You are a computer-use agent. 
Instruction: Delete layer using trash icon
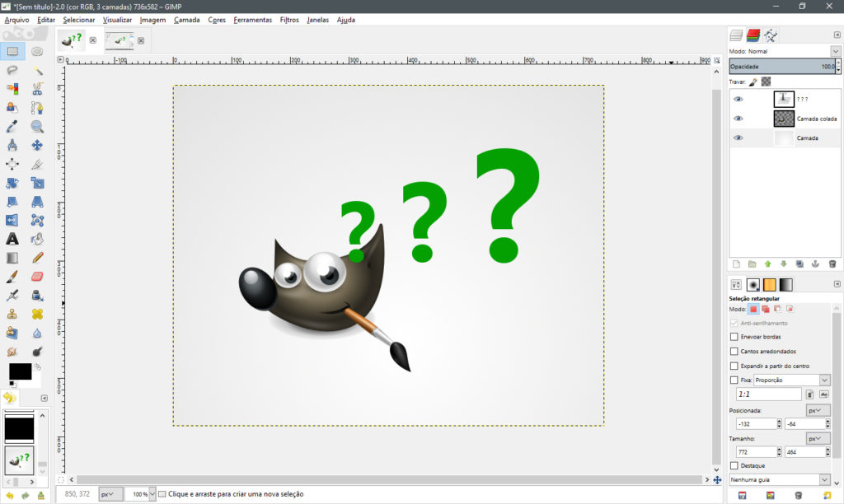coord(832,264)
